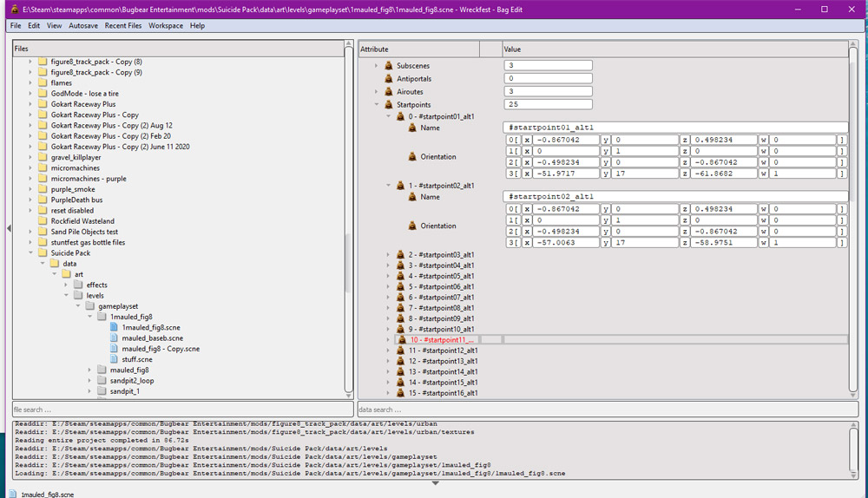Screen dimensions: 868x498
Task: Open the Recent Files menu
Action: pos(123,25)
